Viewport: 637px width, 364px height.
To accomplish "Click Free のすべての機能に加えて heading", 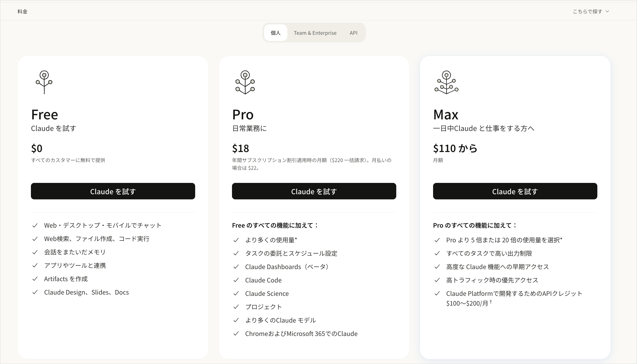I will pos(275,225).
